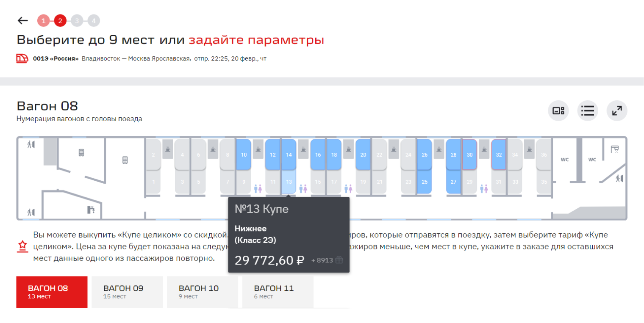Click unavailable seat 36
The height and width of the screenshot is (323, 644).
(544, 155)
